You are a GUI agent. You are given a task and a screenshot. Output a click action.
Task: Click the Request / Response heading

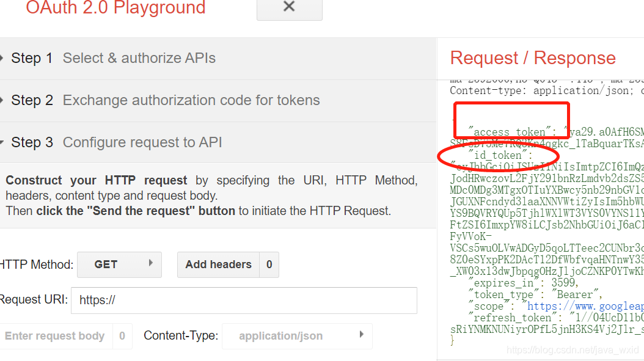(x=533, y=58)
